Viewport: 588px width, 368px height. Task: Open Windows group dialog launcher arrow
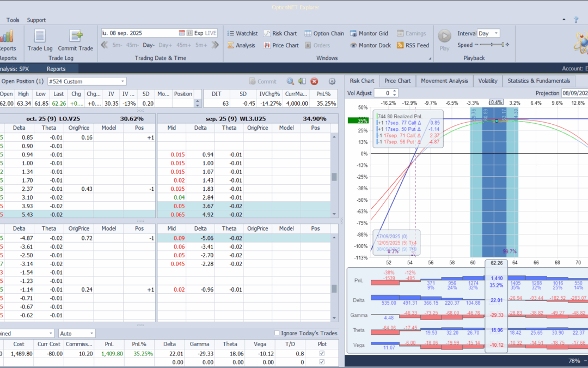[x=430, y=58]
